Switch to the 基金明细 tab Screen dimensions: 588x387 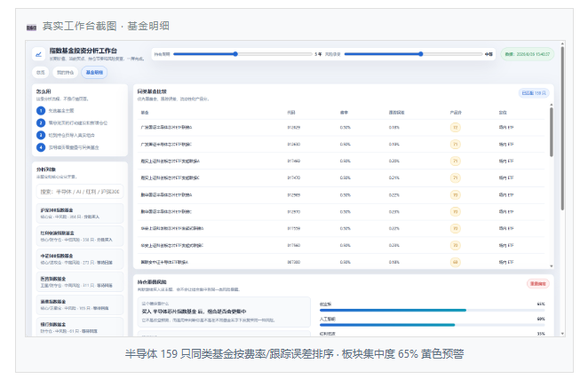(x=94, y=72)
